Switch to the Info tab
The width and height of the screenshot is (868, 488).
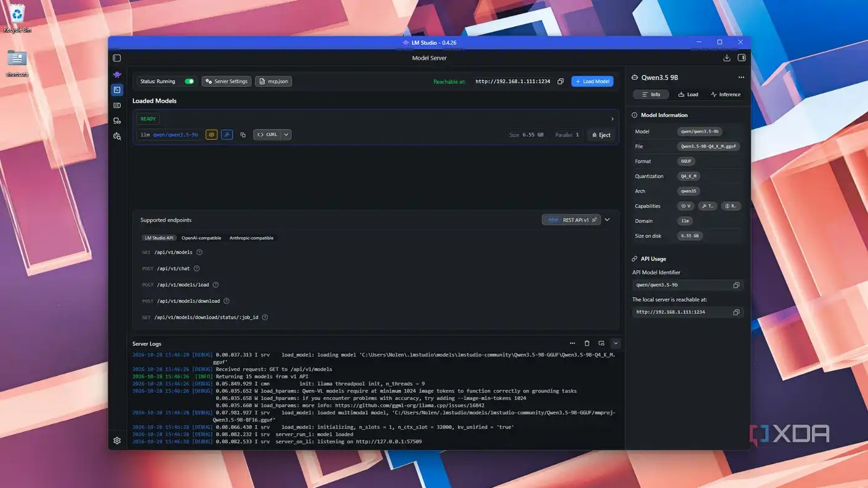pos(651,94)
